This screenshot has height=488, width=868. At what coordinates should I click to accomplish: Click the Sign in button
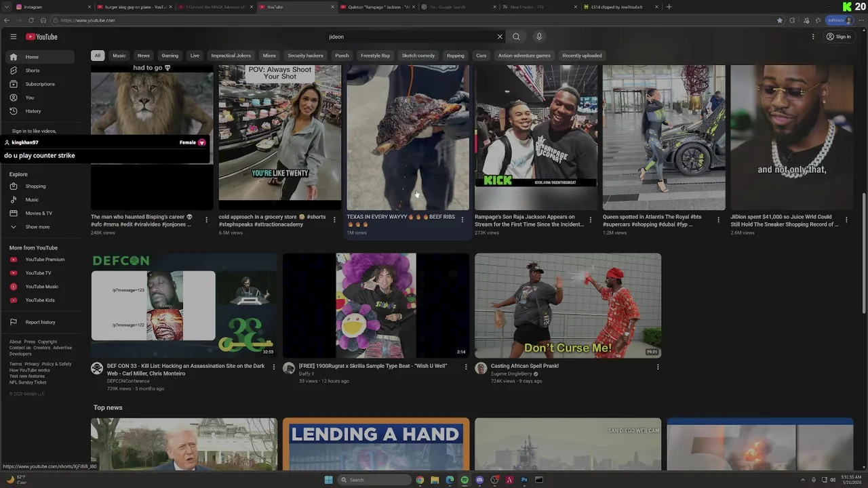839,37
